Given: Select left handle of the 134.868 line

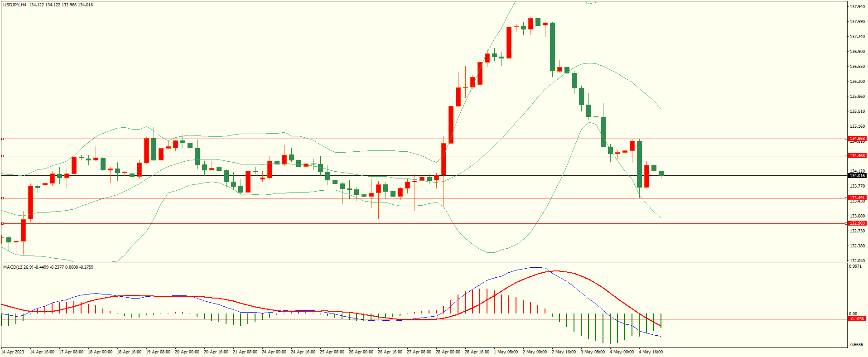Looking at the screenshot, I should click(x=2, y=139).
